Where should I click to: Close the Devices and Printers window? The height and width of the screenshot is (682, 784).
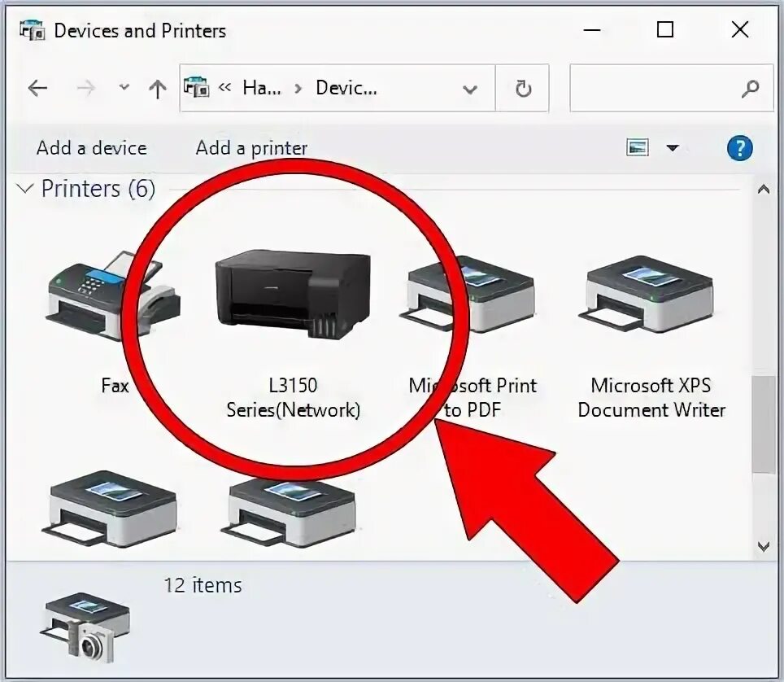pos(740,30)
